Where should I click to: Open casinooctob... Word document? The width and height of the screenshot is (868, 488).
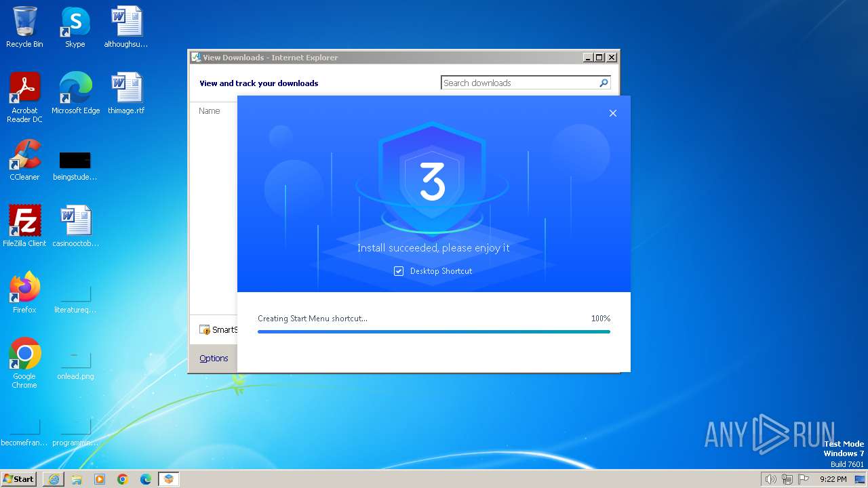point(75,226)
